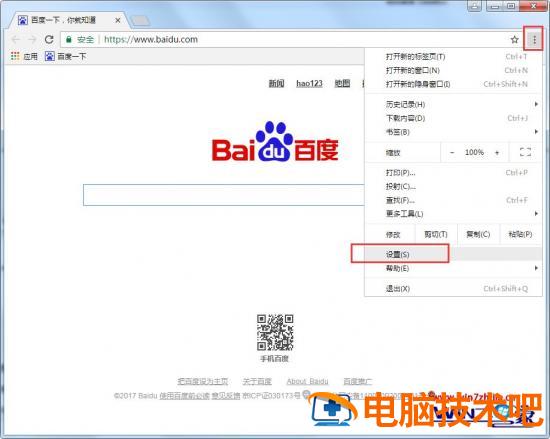Choose 打开新的标签页(T) menu item
The image size is (550, 439).
pyautogui.click(x=453, y=56)
